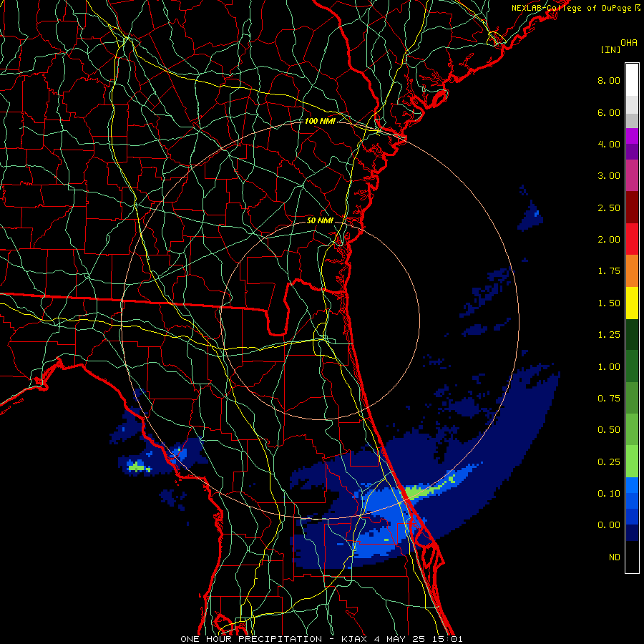Screen dimensions: 644x644
Task: Click the 4.00 legend value
Action: click(609, 144)
